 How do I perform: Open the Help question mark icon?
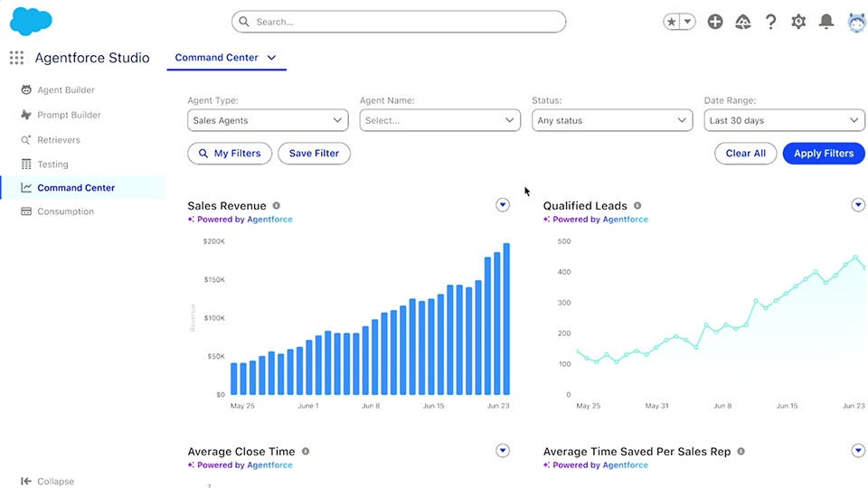770,22
